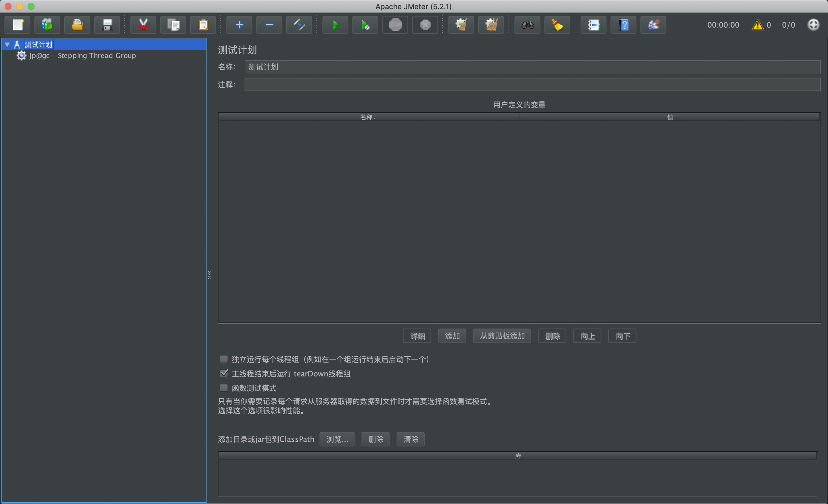Click Start no pauses toolbar icon
The height and width of the screenshot is (504, 828).
[x=365, y=25]
